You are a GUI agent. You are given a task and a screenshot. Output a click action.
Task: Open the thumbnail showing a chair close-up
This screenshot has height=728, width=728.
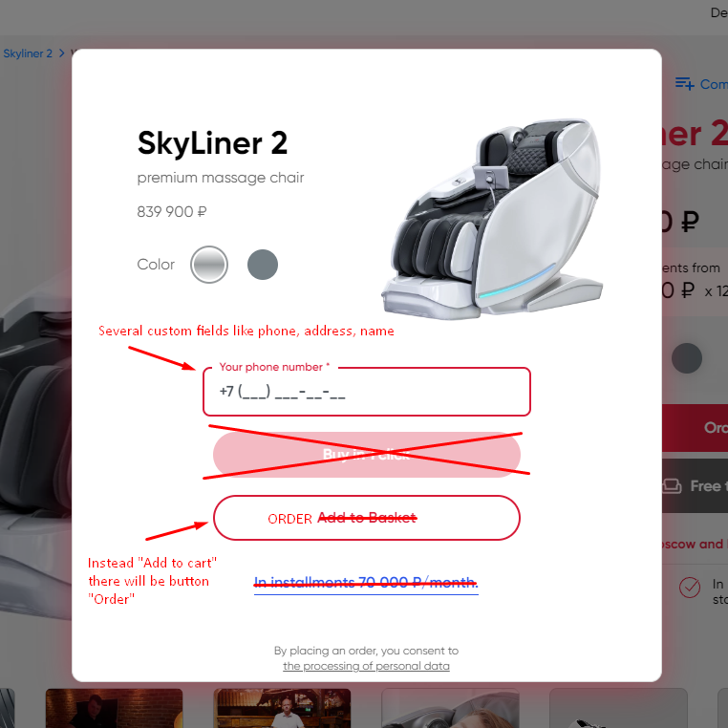click(x=450, y=708)
